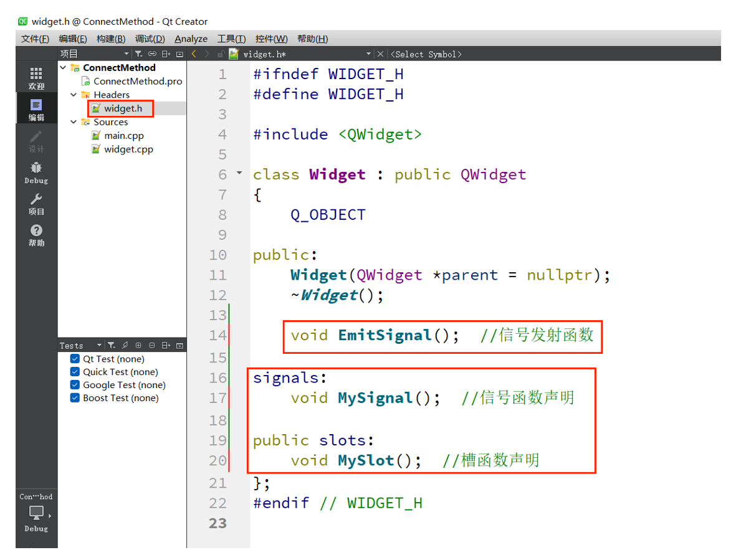Uncheck Google Test (none) checkbox
This screenshot has height=560, width=736.
click(75, 384)
